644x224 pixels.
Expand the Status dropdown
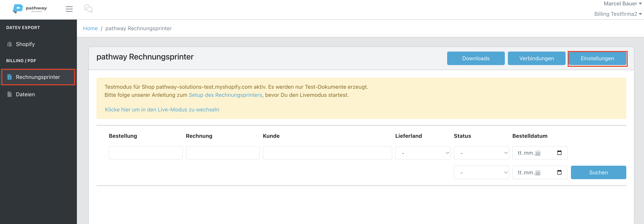[x=481, y=153]
